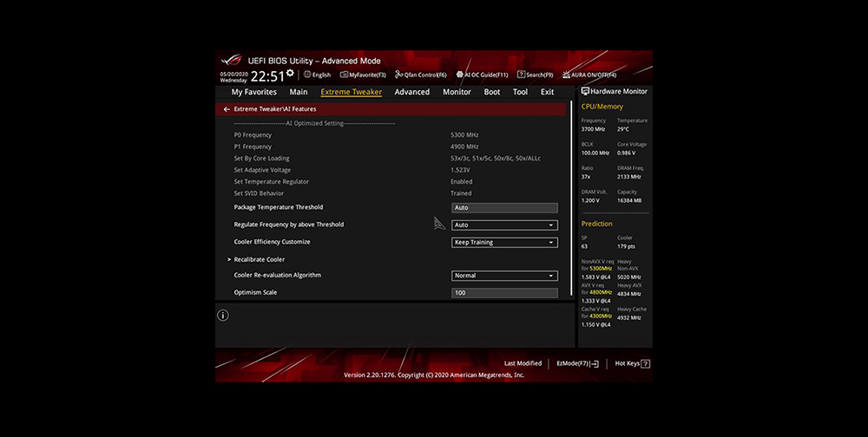Click the Prediction heading

click(x=596, y=224)
